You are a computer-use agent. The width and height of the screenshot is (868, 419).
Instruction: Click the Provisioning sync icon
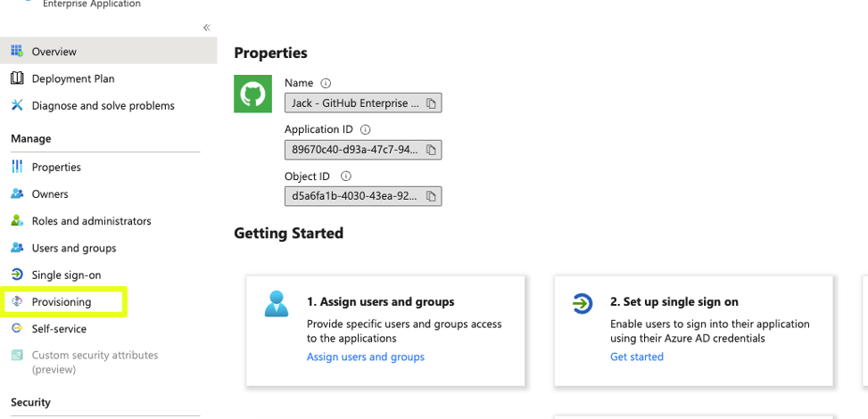coord(17,301)
